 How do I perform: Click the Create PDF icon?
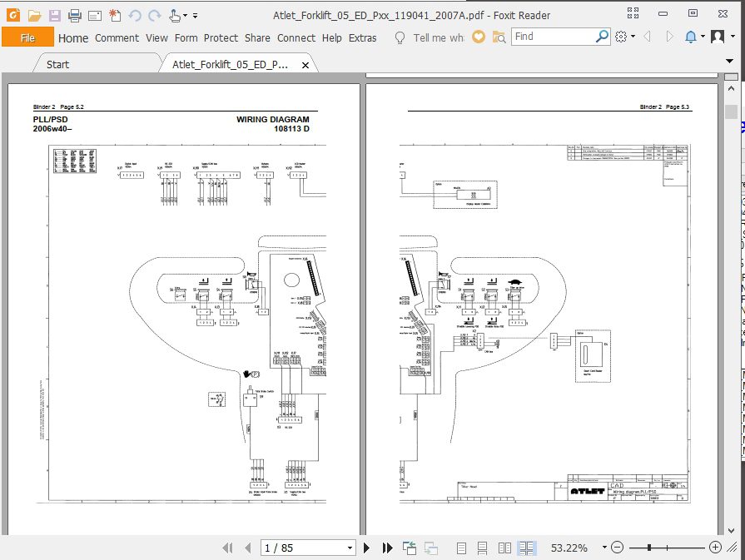pos(114,14)
